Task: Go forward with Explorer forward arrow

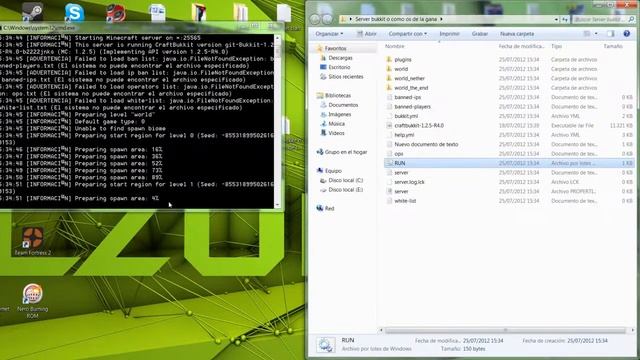Action: (x=327, y=19)
